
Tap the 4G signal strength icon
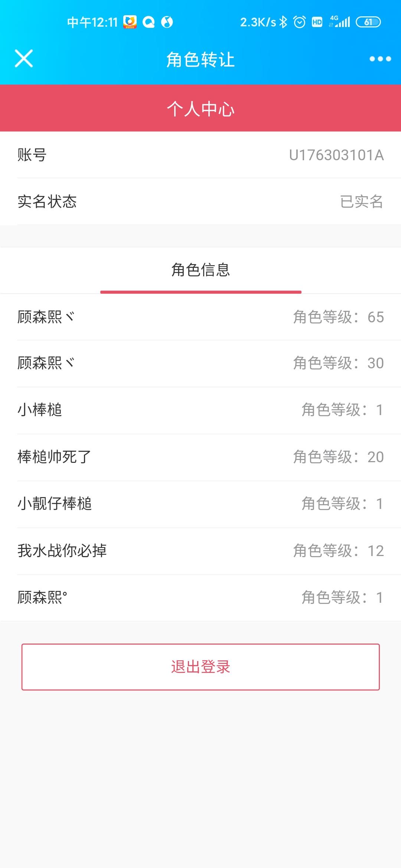click(x=340, y=22)
